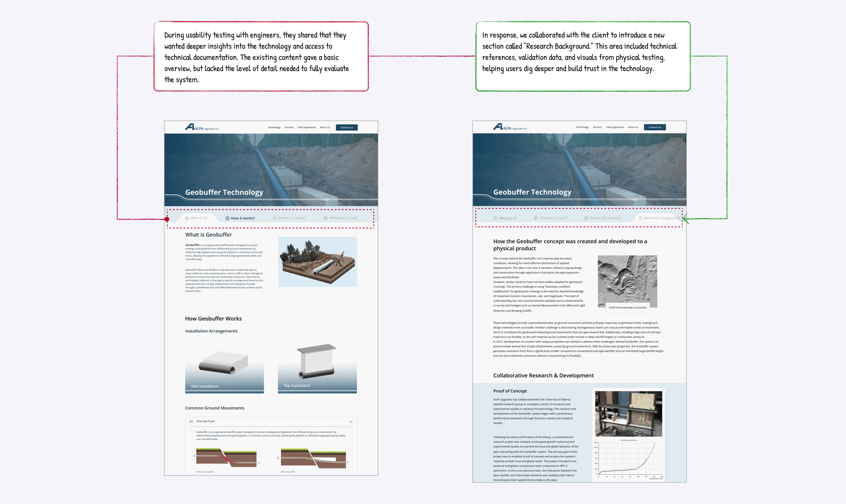This screenshot has width=846, height=504.
Task: Open Field Application on right page nav
Action: [615, 127]
